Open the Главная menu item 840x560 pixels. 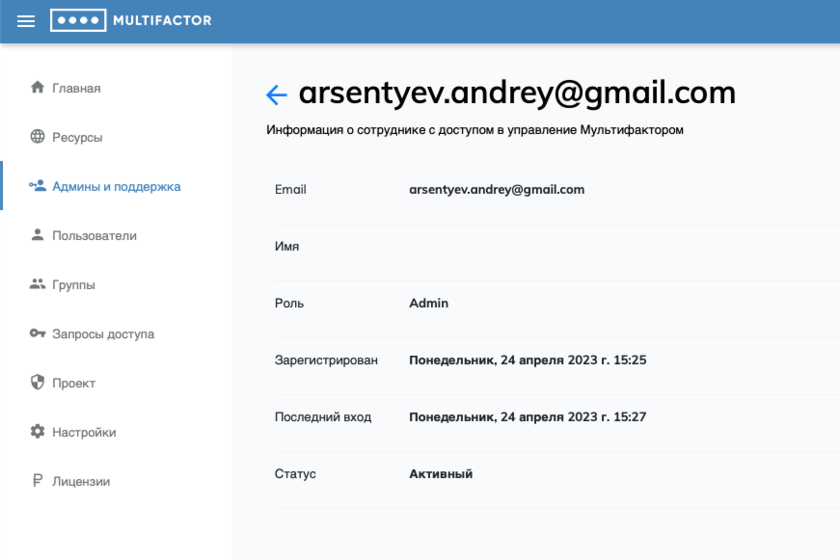coord(76,88)
